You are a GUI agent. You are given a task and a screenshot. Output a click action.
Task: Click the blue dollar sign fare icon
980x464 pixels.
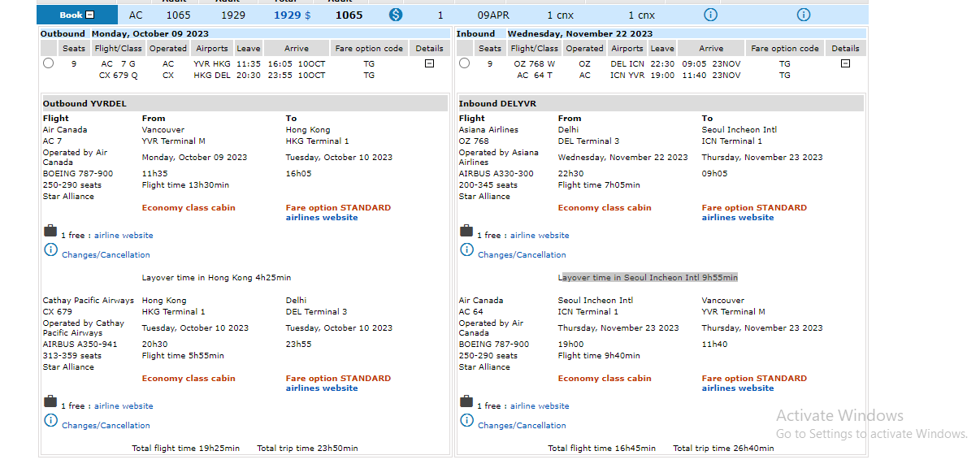(x=396, y=15)
